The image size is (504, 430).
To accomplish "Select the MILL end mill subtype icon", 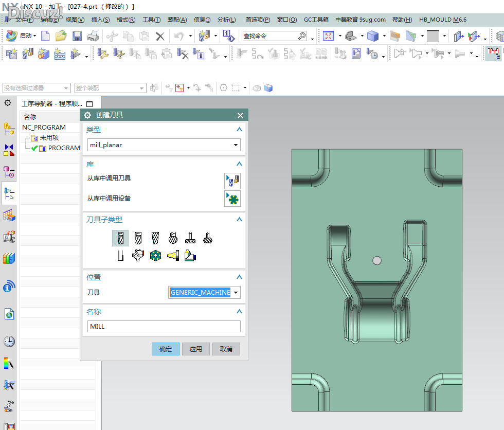I will [120, 238].
